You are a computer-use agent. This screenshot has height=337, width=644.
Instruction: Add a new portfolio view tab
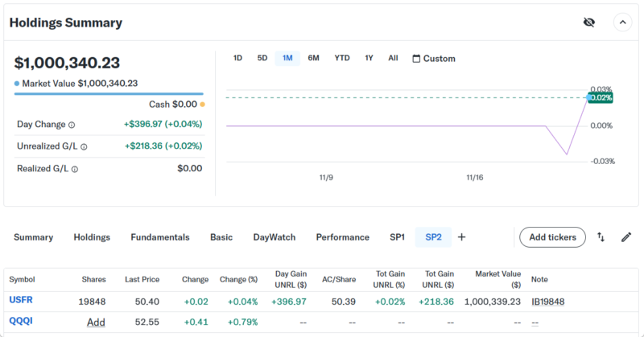click(x=462, y=237)
